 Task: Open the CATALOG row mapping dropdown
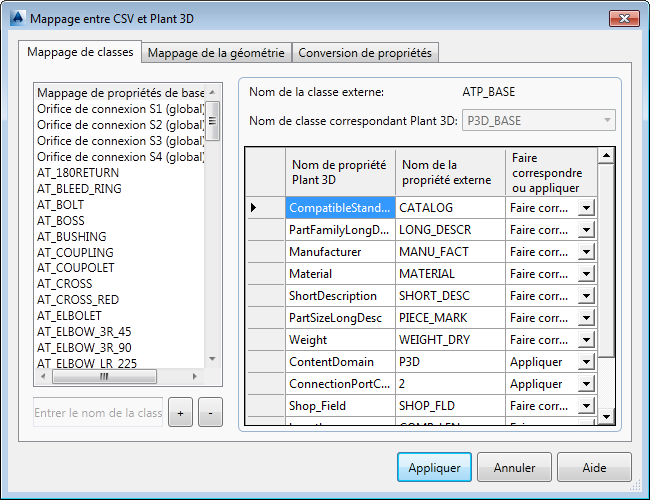[586, 208]
